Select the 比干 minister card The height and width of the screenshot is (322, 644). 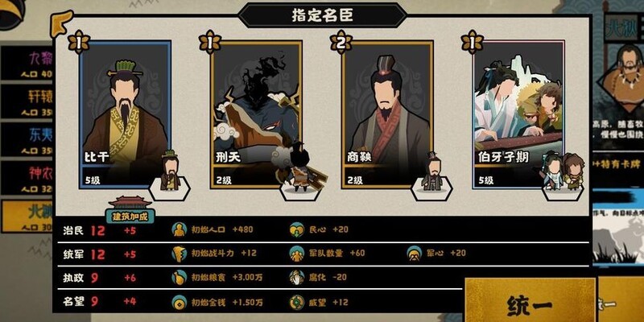[125, 114]
